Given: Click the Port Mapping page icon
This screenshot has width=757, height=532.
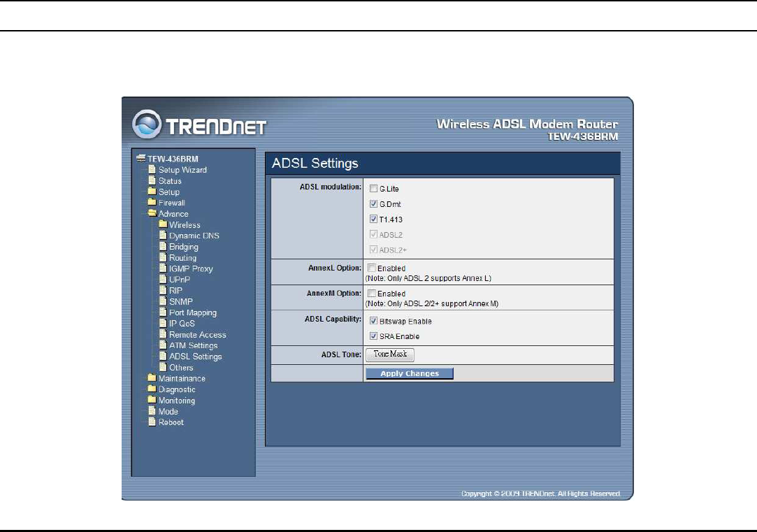Looking at the screenshot, I should coord(163,312).
